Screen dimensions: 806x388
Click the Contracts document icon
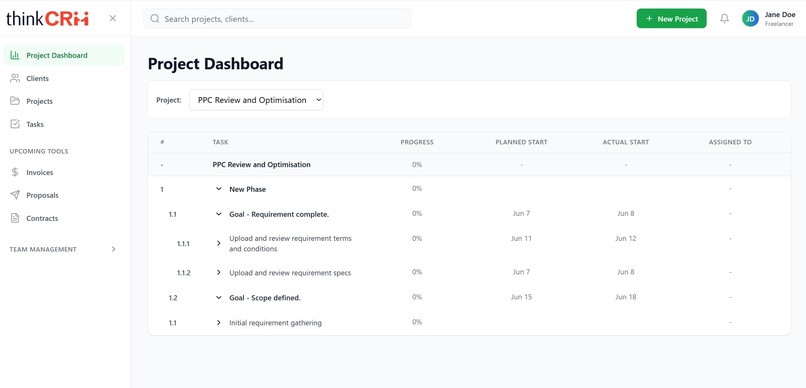(x=15, y=218)
